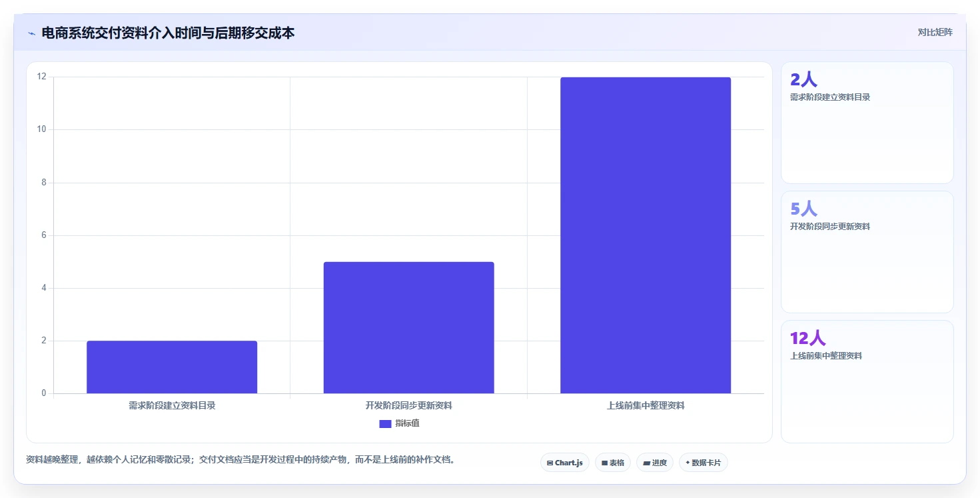Click the y-axis value 12
The height and width of the screenshot is (498, 980).
[x=42, y=77]
